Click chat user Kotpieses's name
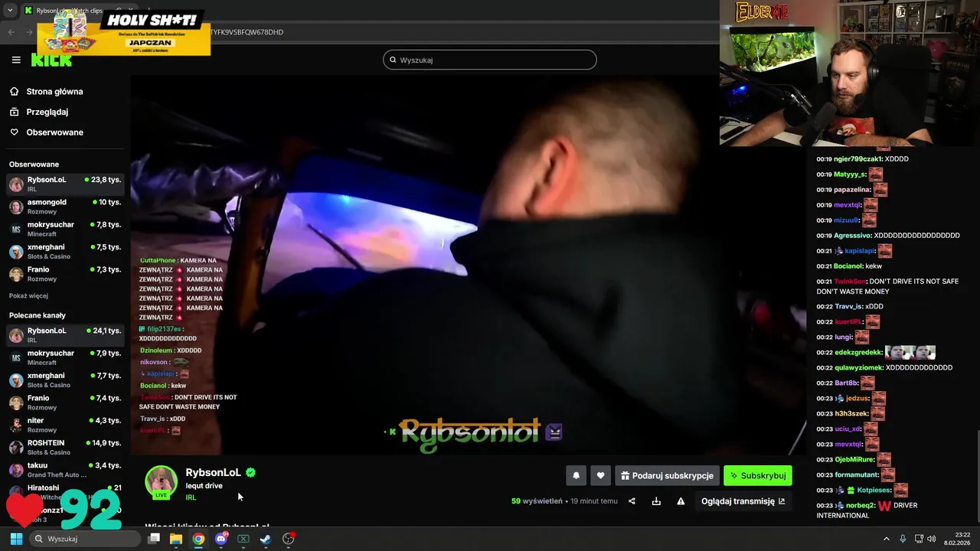 874,490
